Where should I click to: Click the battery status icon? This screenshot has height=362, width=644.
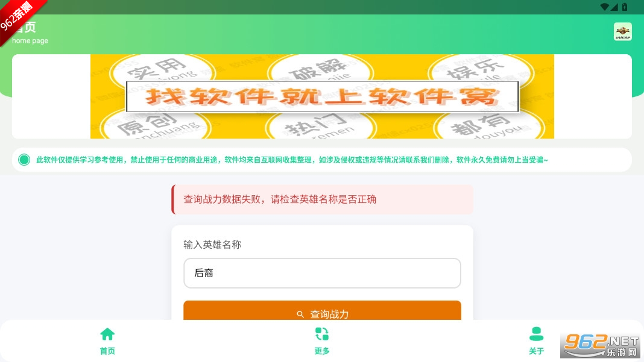[x=625, y=7]
